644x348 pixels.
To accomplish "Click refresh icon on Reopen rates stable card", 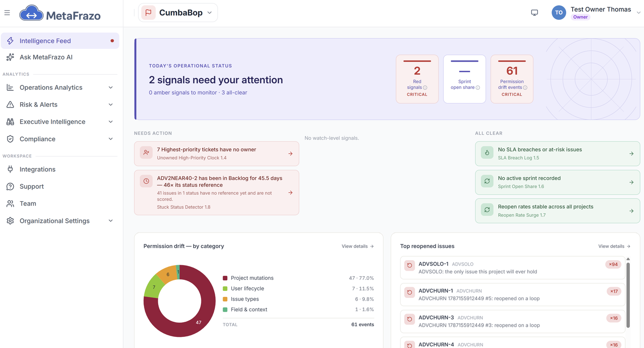I will 487,209.
